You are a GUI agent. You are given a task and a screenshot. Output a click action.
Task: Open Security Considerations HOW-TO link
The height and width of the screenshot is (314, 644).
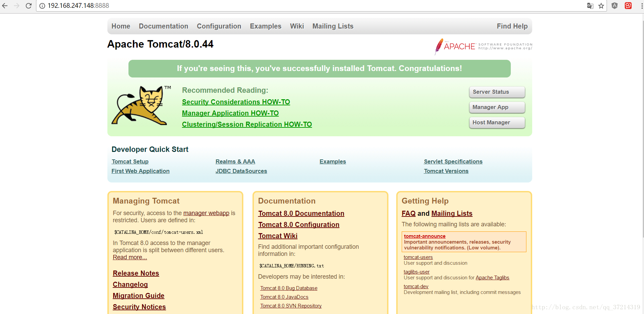pos(236,102)
